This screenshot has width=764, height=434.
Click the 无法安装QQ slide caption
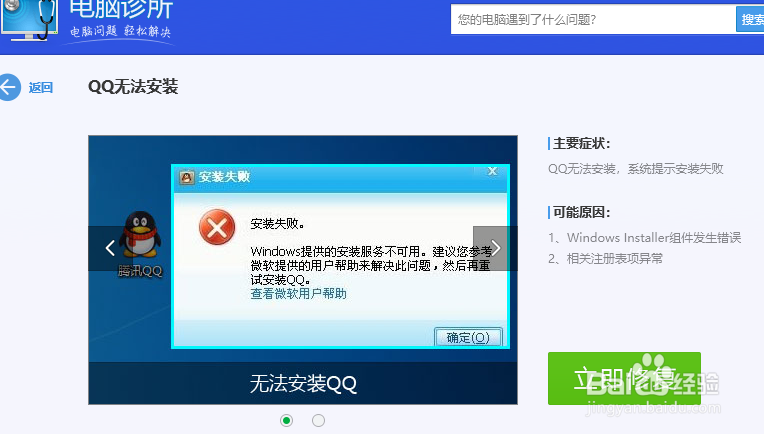(303, 384)
